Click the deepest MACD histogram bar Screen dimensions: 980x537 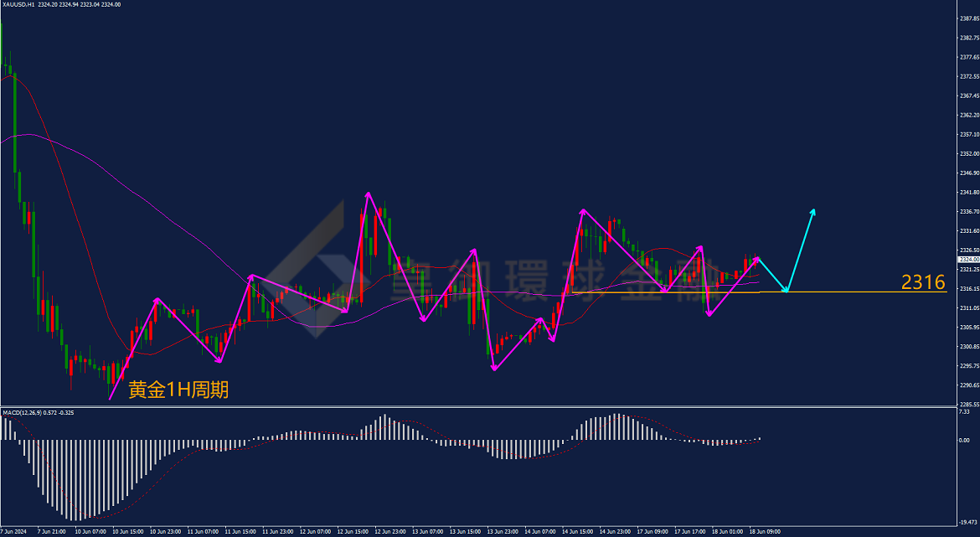[x=76, y=480]
